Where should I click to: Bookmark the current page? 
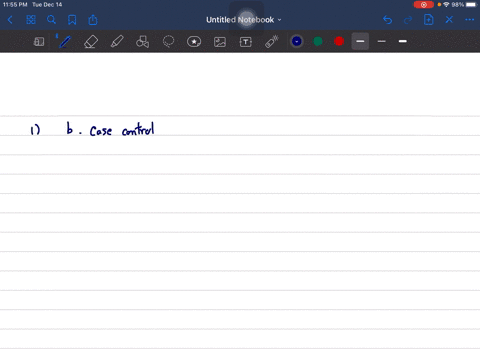[x=72, y=20]
